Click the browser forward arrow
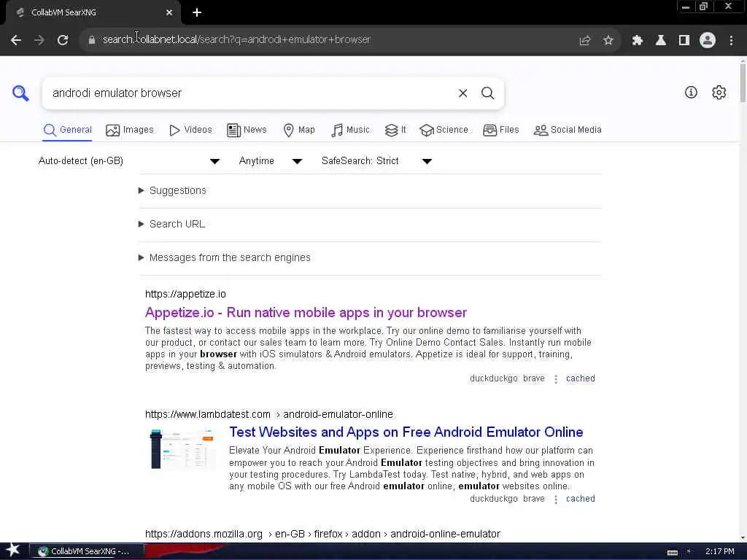 [x=39, y=40]
